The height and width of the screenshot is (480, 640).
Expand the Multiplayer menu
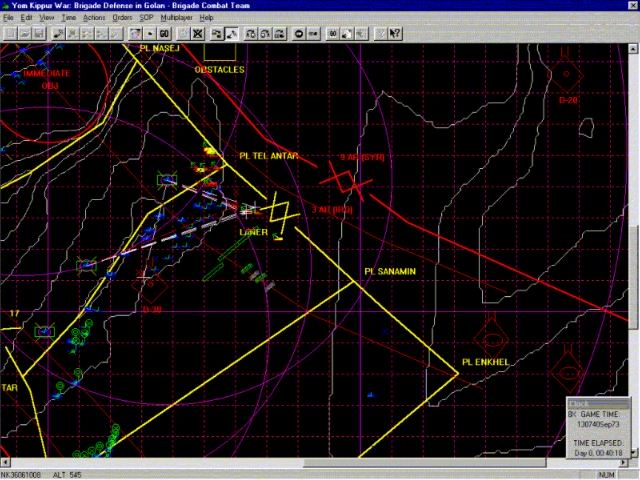tap(178, 18)
